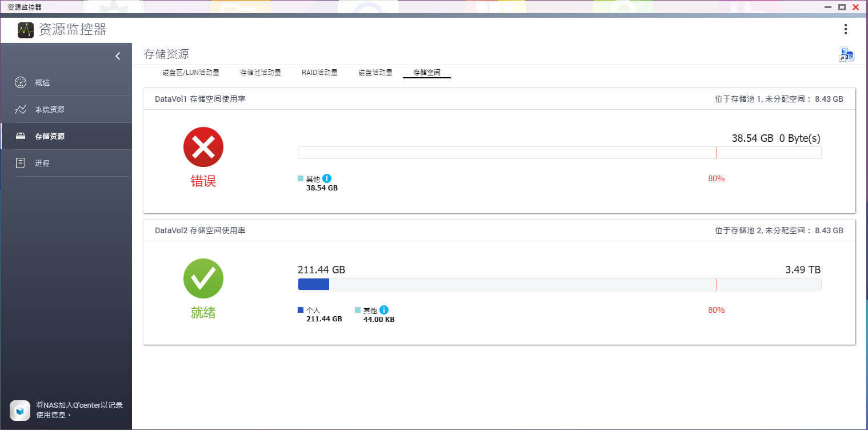Switch to the 存储池活动量 tab
Screen dimensions: 868x430
pos(261,73)
